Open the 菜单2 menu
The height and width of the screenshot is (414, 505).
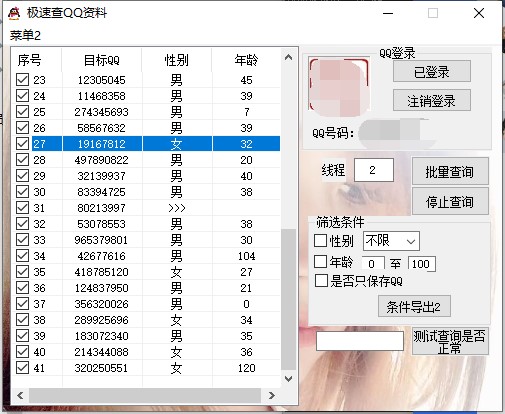25,35
